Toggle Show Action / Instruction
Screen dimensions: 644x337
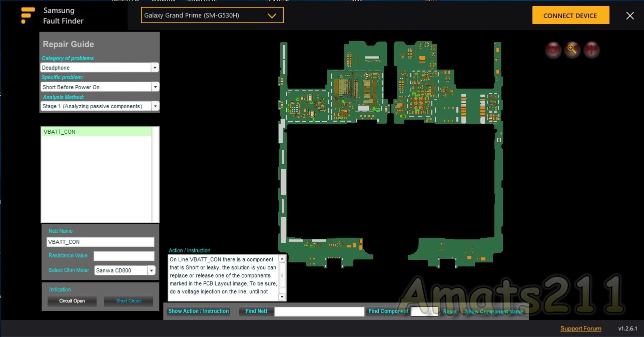pos(199,311)
